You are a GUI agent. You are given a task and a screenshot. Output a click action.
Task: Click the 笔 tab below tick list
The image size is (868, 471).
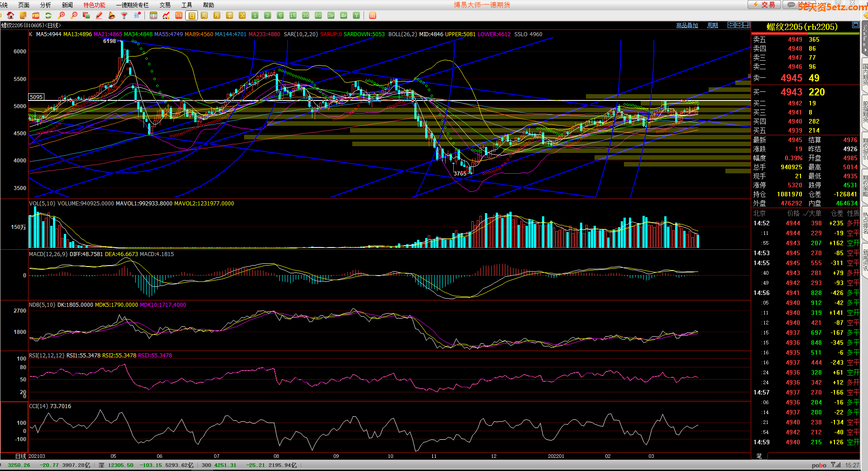(x=759, y=456)
